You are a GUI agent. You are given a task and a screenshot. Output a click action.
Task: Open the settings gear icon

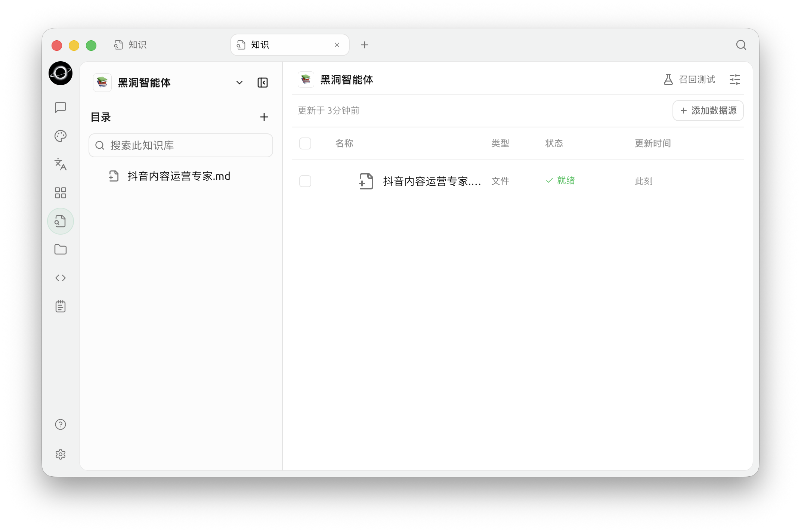click(x=60, y=454)
